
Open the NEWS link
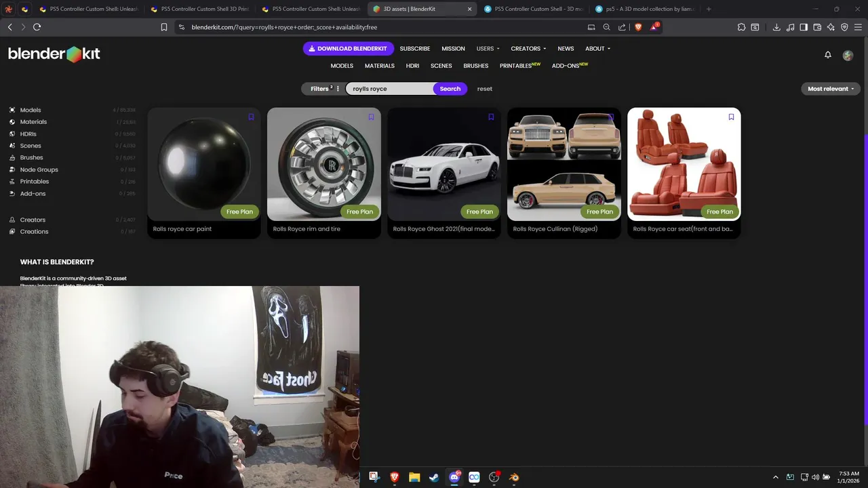(x=566, y=49)
